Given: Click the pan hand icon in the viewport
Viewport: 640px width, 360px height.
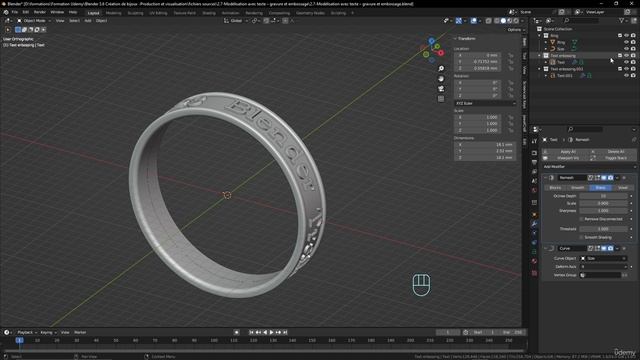Looking at the screenshot, I should tap(441, 79).
